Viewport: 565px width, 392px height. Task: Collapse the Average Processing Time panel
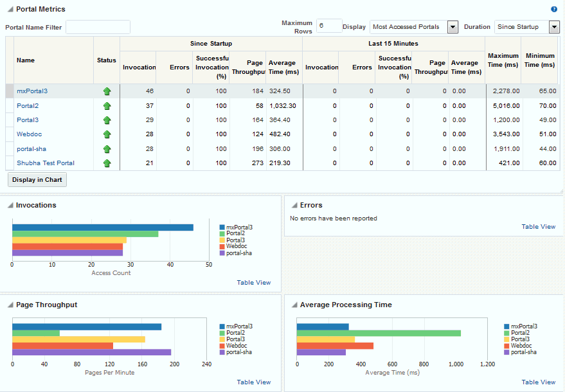pos(294,305)
